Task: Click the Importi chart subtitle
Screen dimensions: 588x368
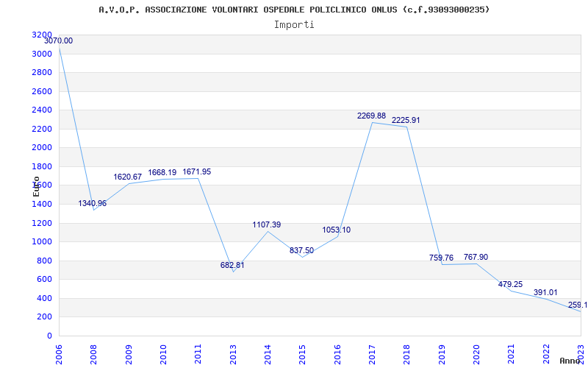Action: tap(294, 25)
